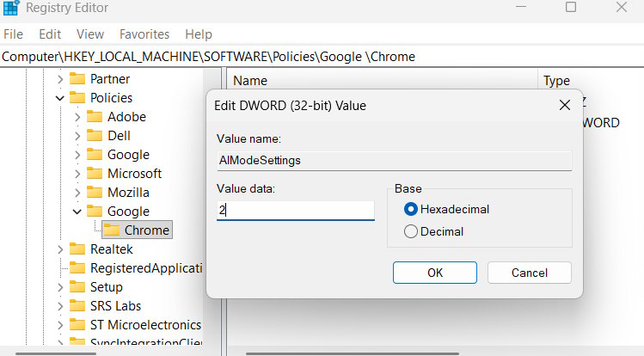644x356 pixels.
Task: Select the Setup key label
Action: [107, 287]
